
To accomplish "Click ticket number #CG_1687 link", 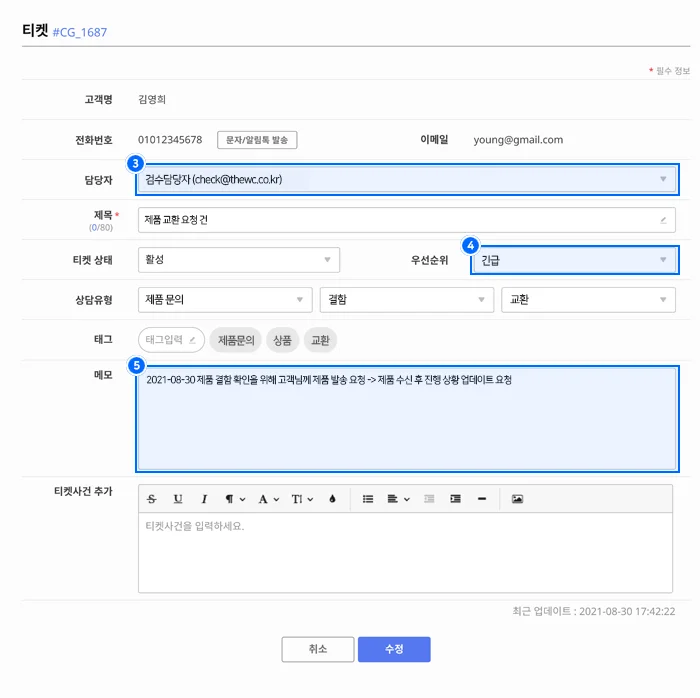I will (80, 32).
